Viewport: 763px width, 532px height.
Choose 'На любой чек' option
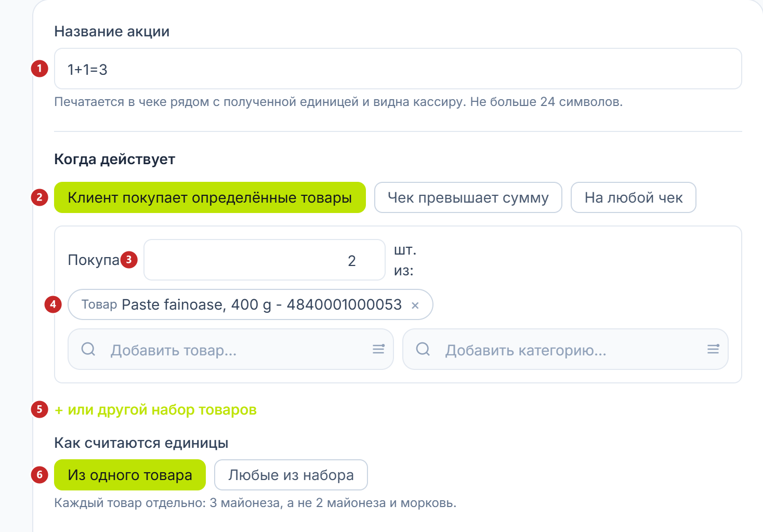[x=634, y=197]
